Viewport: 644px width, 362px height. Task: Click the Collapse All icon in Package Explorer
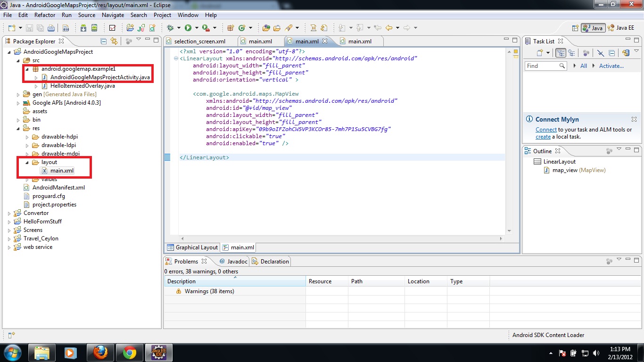pyautogui.click(x=104, y=41)
